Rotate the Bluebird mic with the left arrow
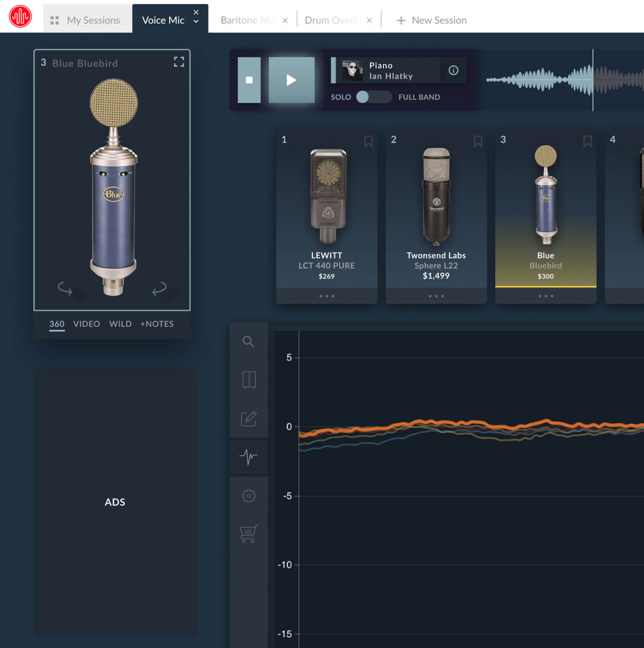 pos(65,288)
